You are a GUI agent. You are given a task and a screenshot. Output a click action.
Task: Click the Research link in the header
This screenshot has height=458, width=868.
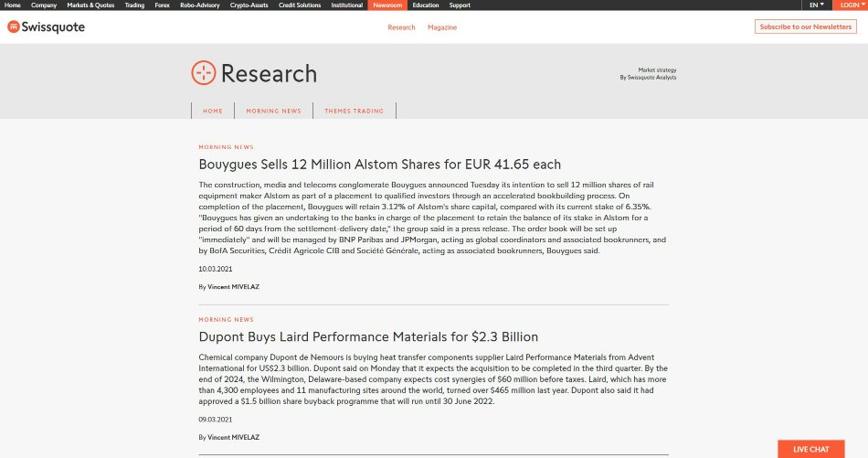tap(401, 27)
